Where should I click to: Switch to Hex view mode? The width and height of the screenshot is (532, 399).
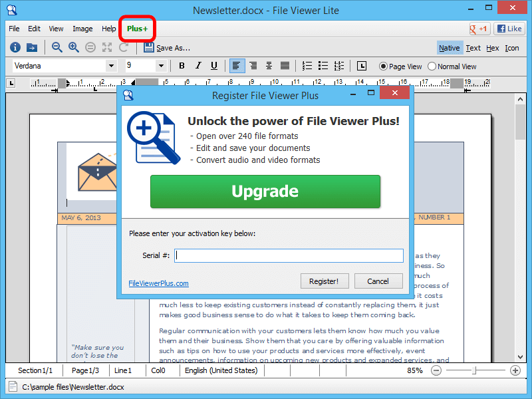pyautogui.click(x=493, y=48)
